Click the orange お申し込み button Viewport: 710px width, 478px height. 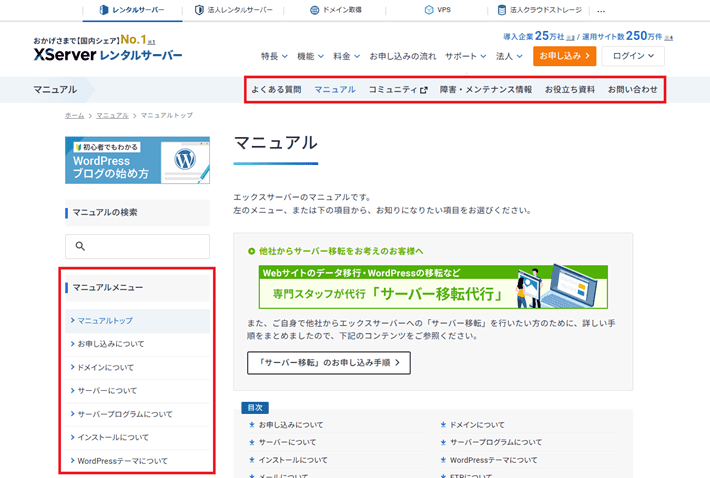564,56
